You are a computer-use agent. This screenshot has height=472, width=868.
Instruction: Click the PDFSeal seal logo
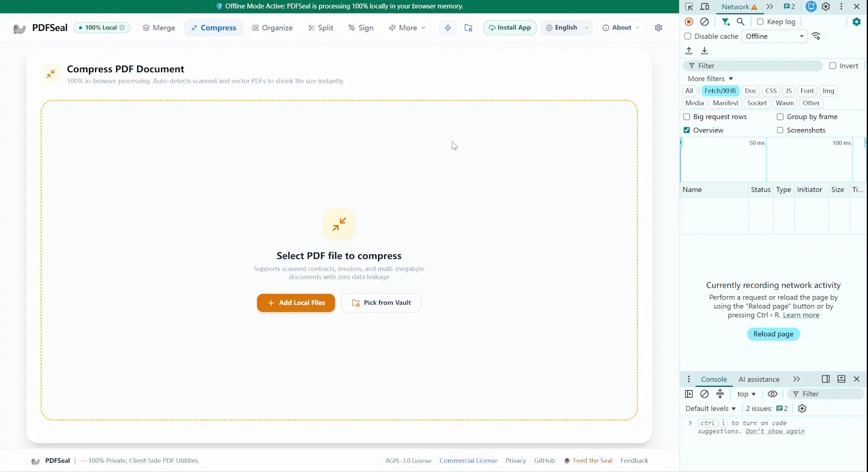click(20, 28)
